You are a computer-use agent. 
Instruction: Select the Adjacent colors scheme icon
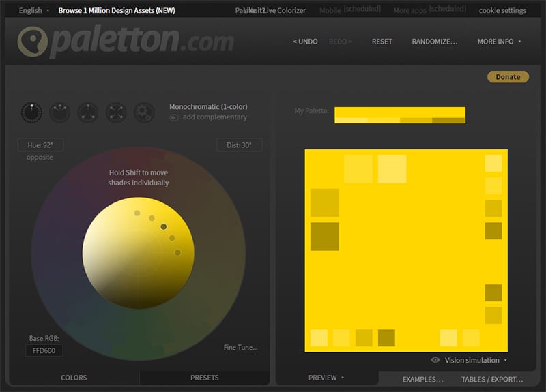coord(60,112)
